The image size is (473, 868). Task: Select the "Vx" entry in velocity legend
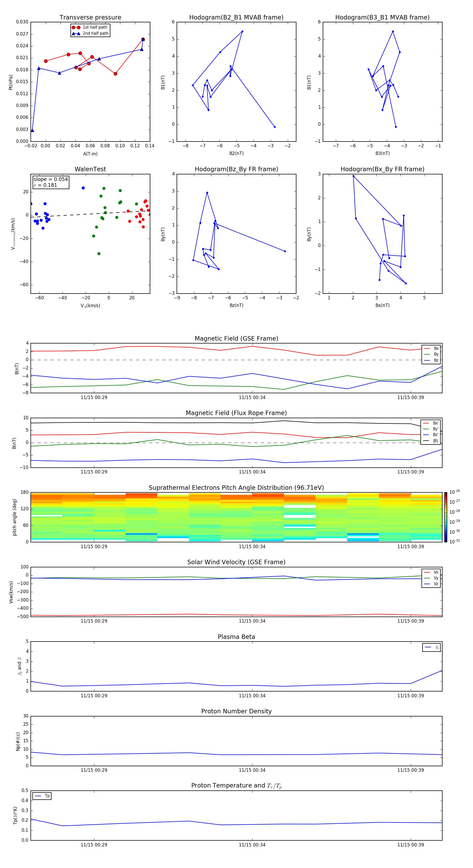431,572
